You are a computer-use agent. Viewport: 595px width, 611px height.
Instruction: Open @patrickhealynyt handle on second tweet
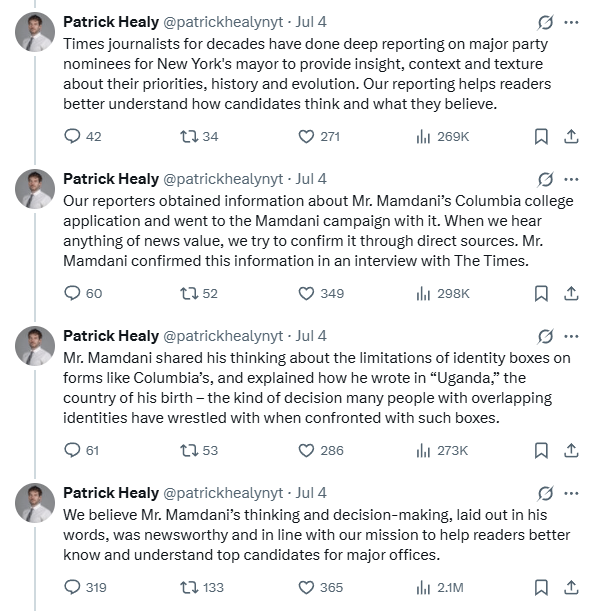point(223,179)
